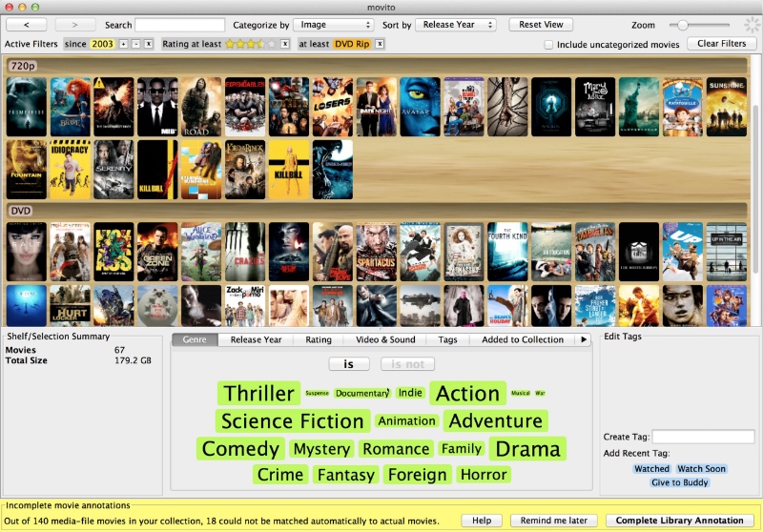This screenshot has width=763, height=532.
Task: Filter by Thriller genre tag
Action: click(x=258, y=393)
